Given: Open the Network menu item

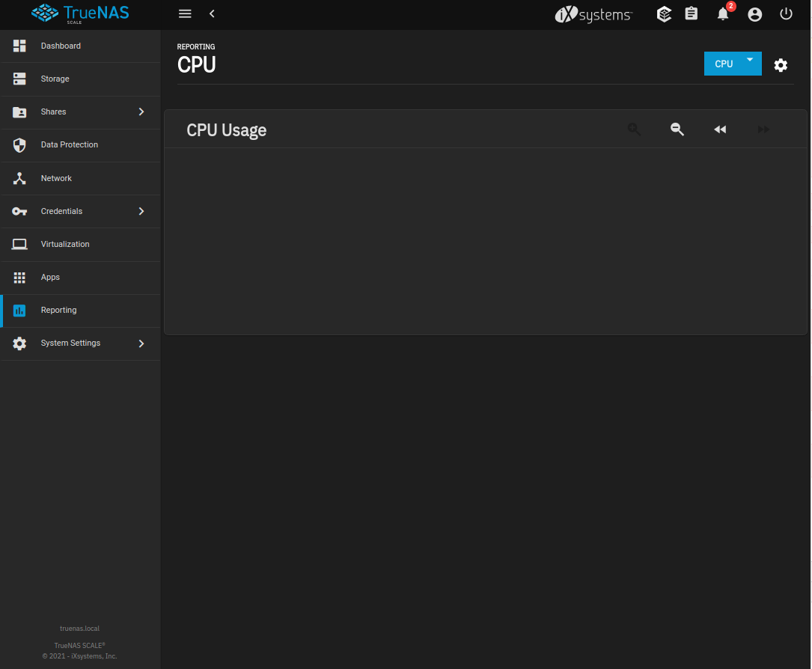Looking at the screenshot, I should [80, 178].
